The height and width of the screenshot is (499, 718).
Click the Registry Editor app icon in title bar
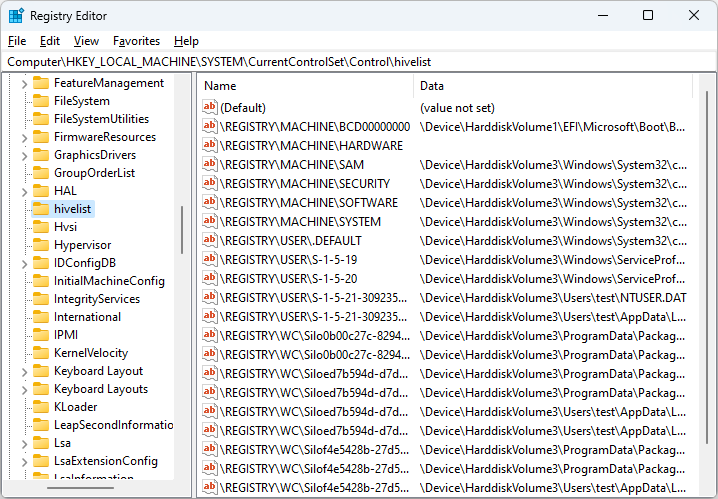[x=16, y=15]
